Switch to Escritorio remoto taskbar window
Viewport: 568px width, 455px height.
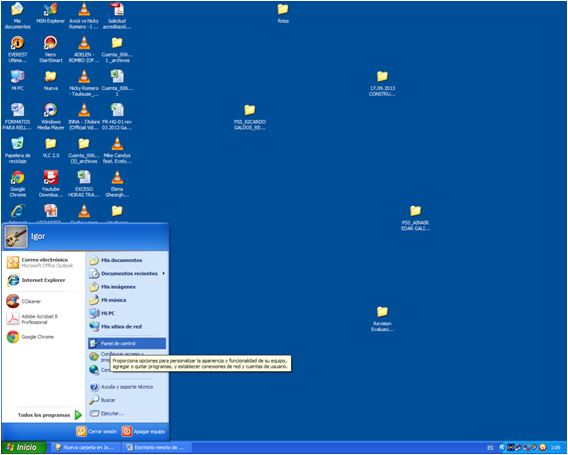[x=157, y=447]
